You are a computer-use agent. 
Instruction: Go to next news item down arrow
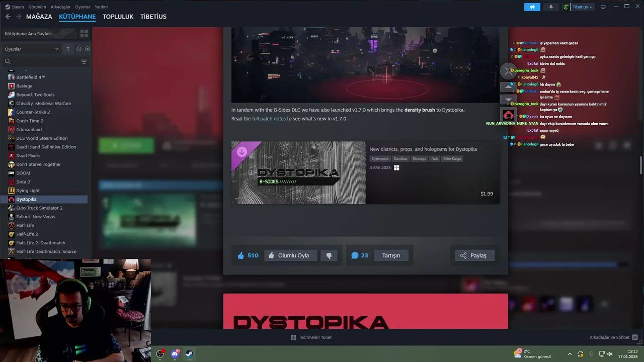[508, 99]
